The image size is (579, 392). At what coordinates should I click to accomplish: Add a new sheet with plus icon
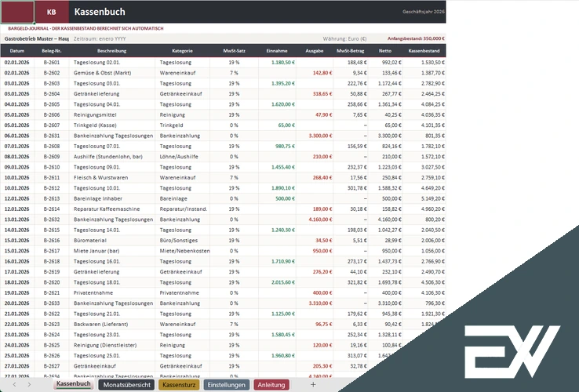point(313,385)
